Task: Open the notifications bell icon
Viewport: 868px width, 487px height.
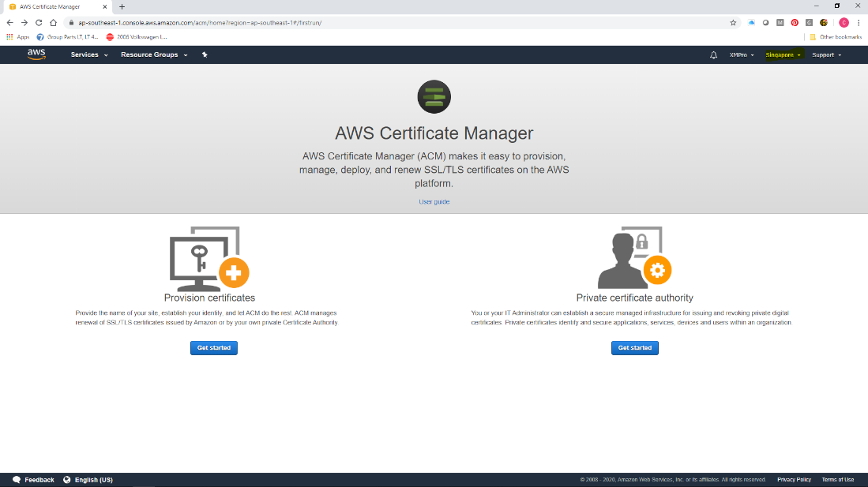Action: point(713,54)
